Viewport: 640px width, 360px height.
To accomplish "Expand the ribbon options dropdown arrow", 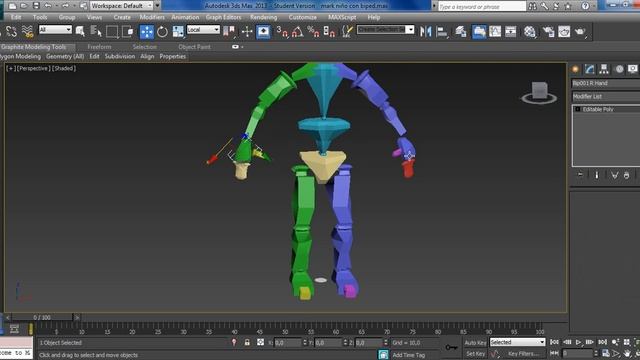I will tap(242, 47).
